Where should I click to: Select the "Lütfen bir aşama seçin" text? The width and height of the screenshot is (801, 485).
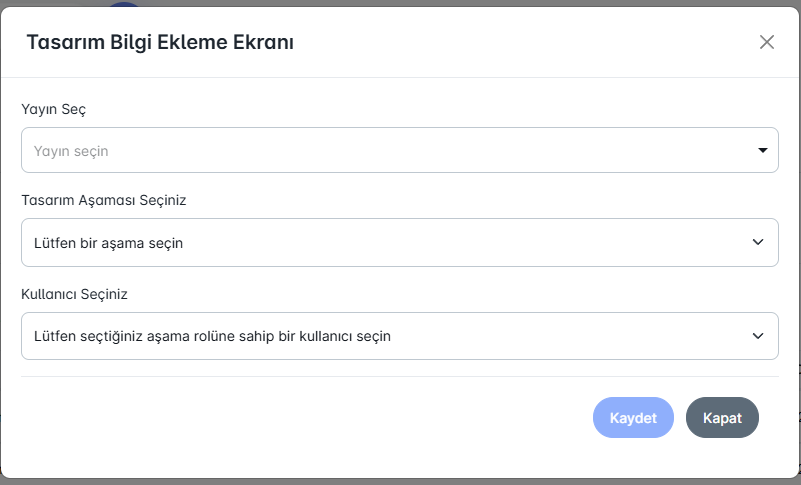pos(108,243)
